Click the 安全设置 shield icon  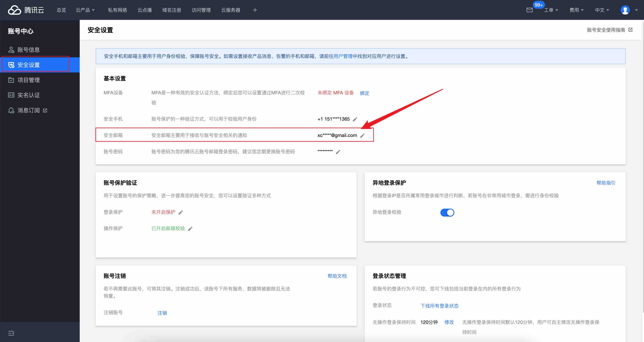(11, 65)
